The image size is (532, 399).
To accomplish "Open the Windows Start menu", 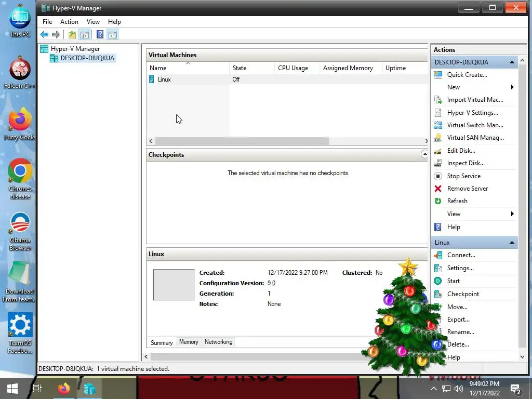I will [12, 389].
